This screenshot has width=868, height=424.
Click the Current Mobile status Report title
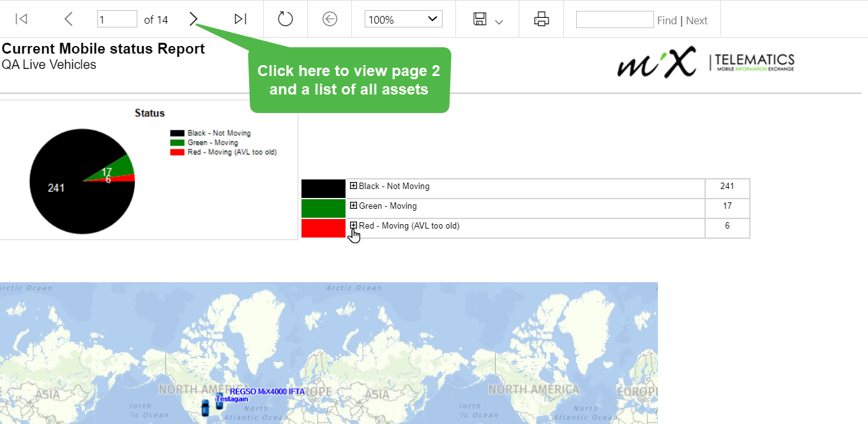pos(103,49)
